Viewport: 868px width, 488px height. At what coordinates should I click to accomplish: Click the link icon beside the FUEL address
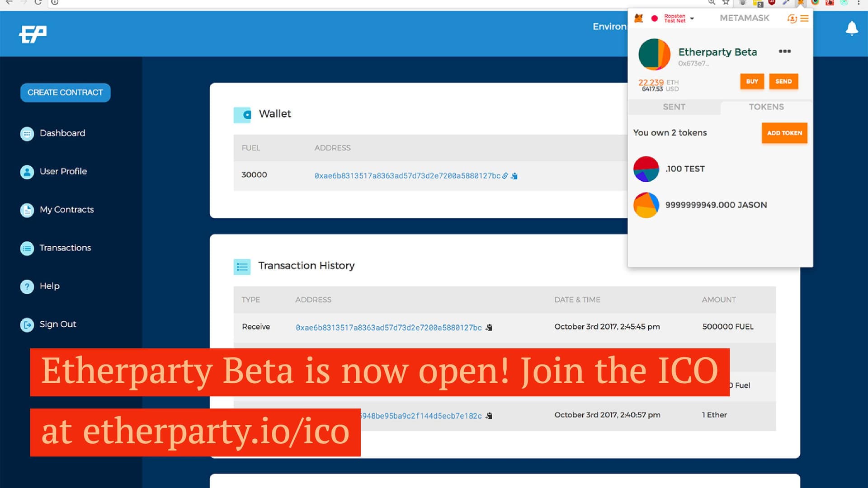504,176
